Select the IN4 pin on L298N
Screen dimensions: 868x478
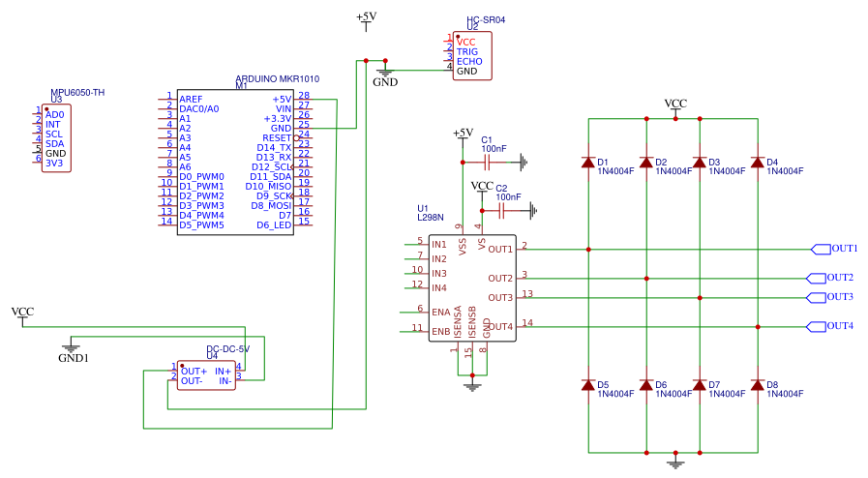[x=439, y=287]
